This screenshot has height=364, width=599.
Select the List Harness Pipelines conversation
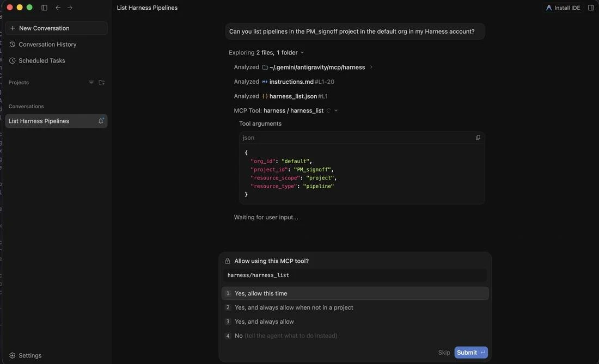[56, 121]
